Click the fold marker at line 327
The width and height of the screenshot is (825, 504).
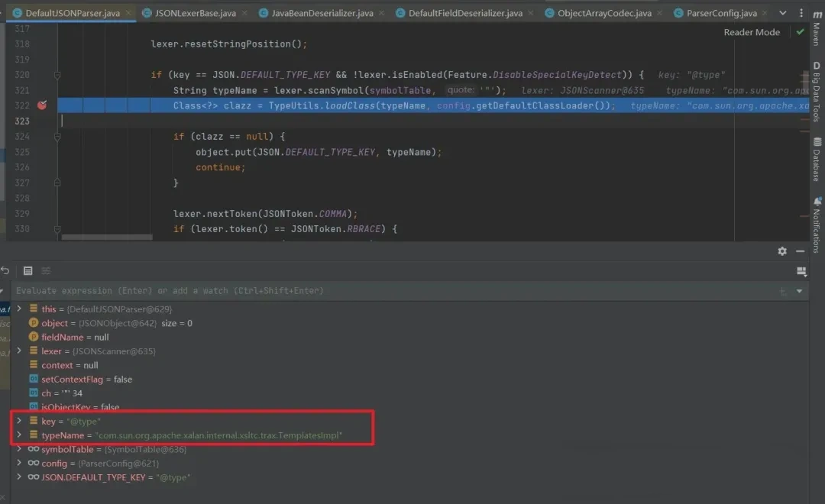click(x=57, y=183)
